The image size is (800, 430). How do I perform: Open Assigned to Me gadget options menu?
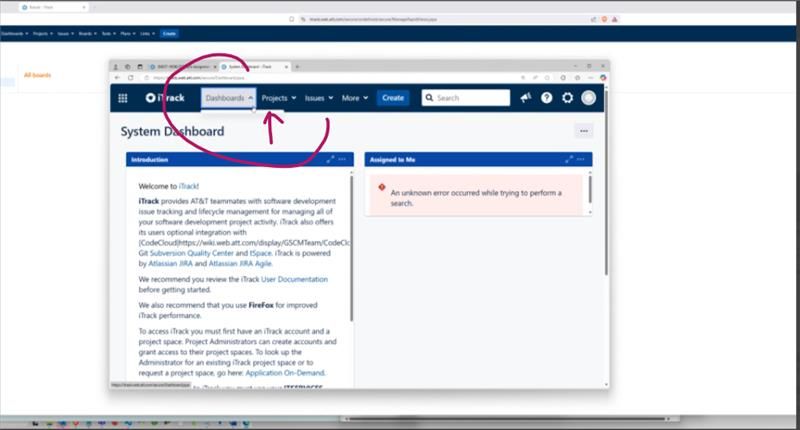pos(581,159)
